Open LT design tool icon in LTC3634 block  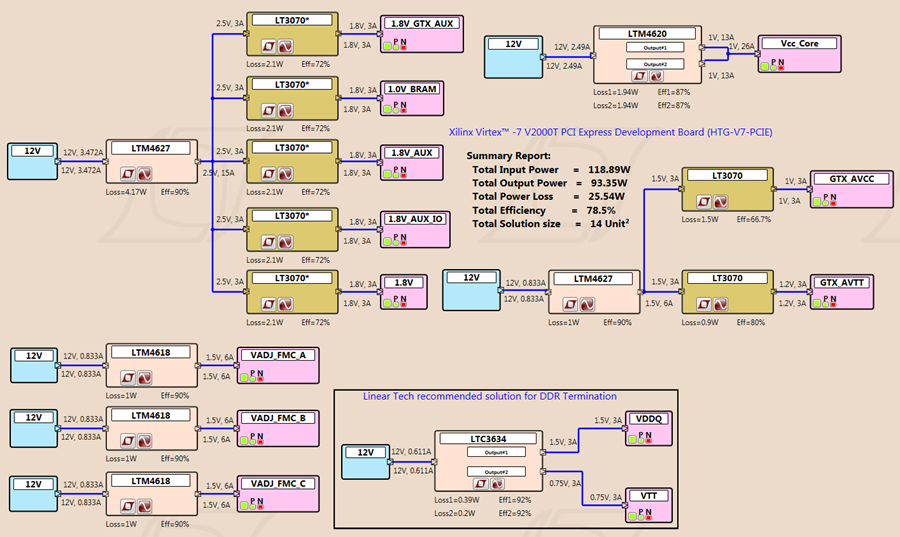click(481, 484)
